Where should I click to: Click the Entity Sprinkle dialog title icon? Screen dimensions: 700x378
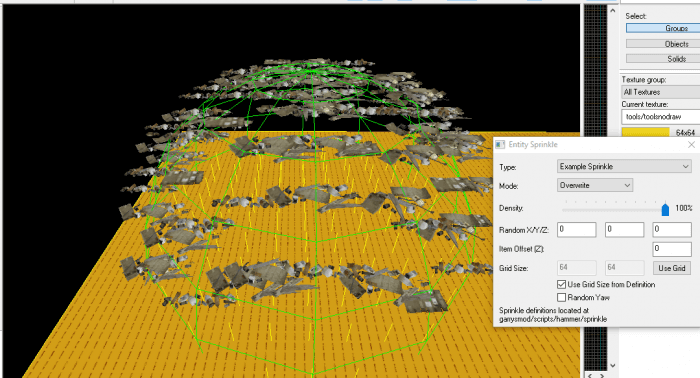[x=500, y=145]
